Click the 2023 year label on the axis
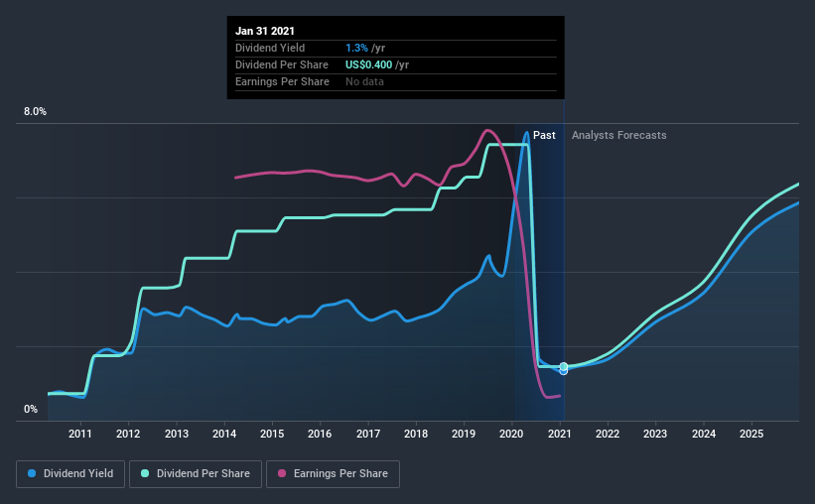815x504 pixels. [x=655, y=435]
